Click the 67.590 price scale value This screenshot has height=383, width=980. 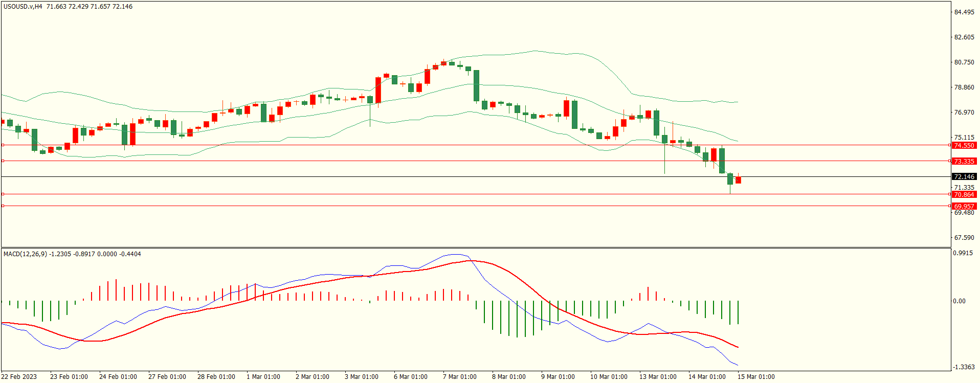point(964,238)
